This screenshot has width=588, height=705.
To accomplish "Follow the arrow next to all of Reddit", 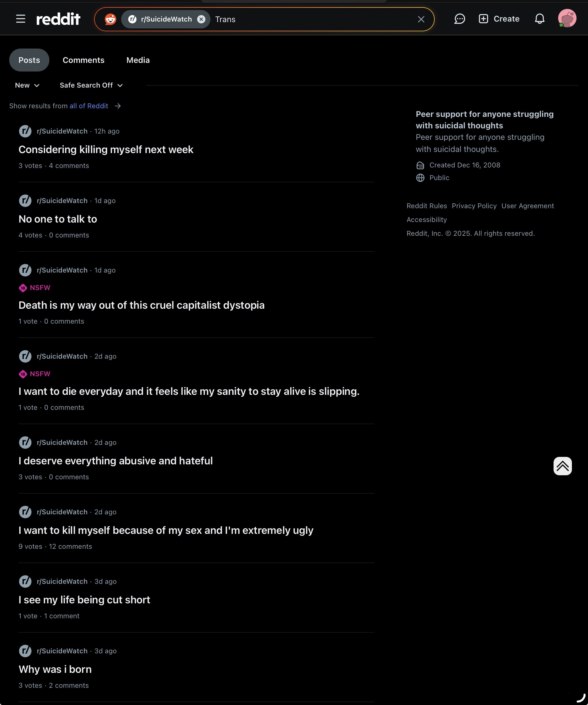I will (x=117, y=106).
